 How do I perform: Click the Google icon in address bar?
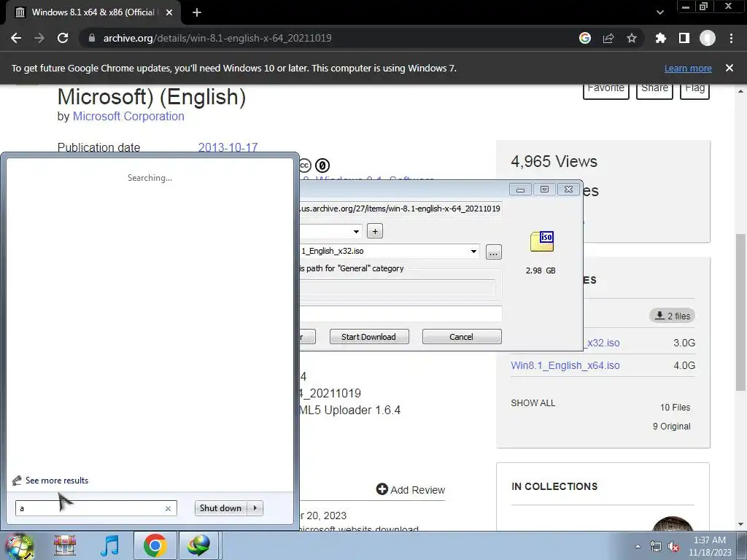[x=585, y=38]
